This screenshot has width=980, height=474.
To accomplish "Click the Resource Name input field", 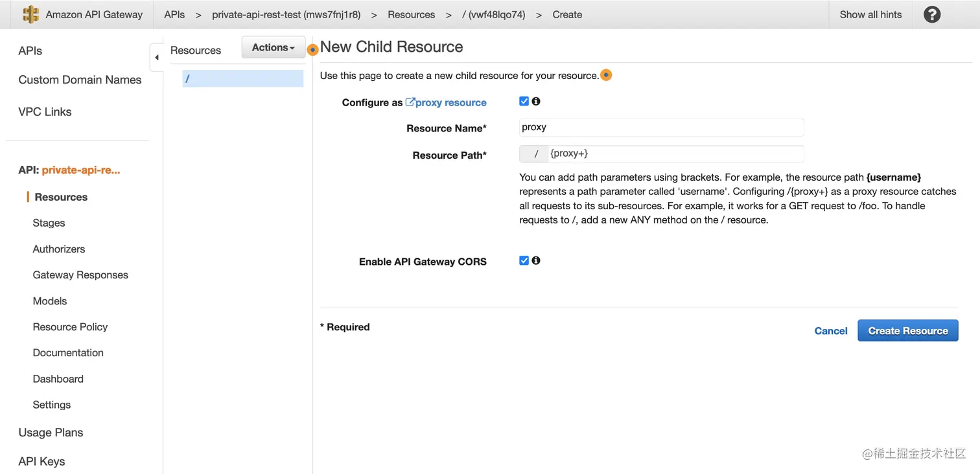I will point(661,128).
